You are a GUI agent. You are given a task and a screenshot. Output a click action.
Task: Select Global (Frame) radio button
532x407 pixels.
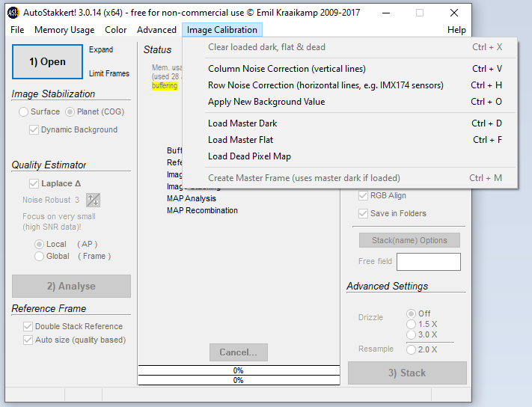point(40,257)
